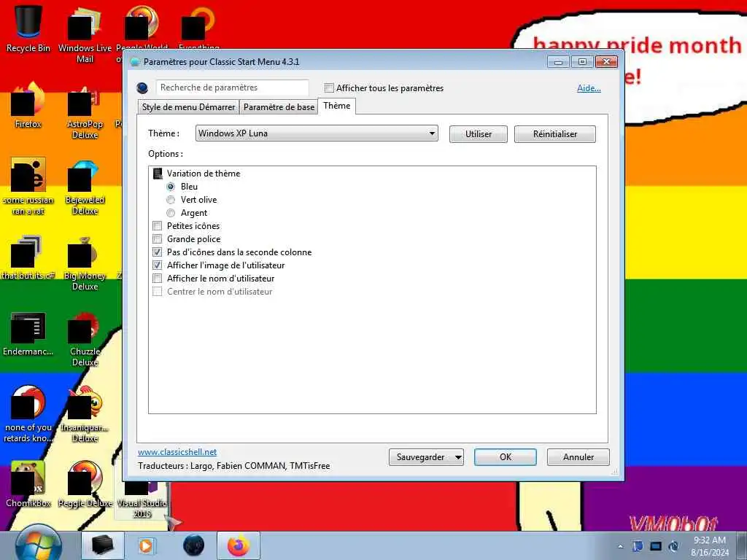The height and width of the screenshot is (560, 747).
Task: Open Peggle Deluxe desktop shortcut
Action: point(85,484)
